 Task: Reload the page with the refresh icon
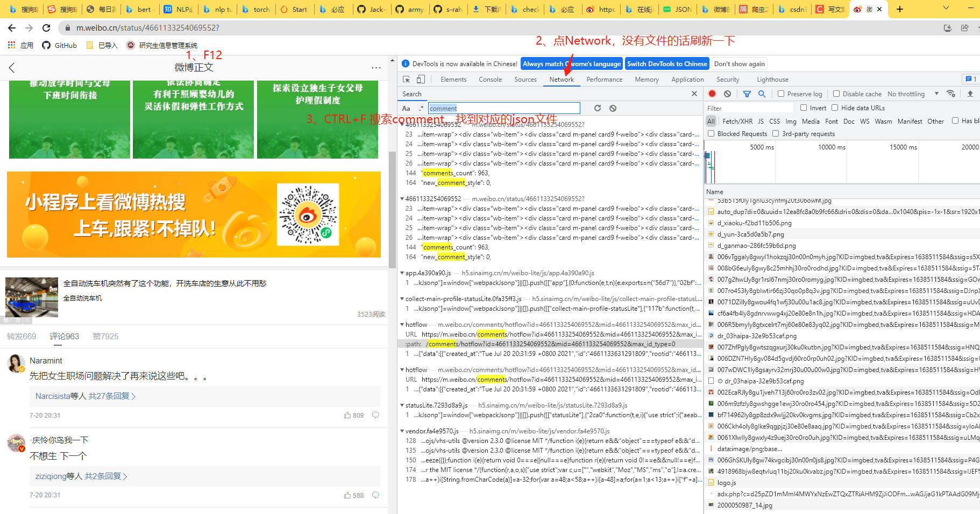coord(46,28)
